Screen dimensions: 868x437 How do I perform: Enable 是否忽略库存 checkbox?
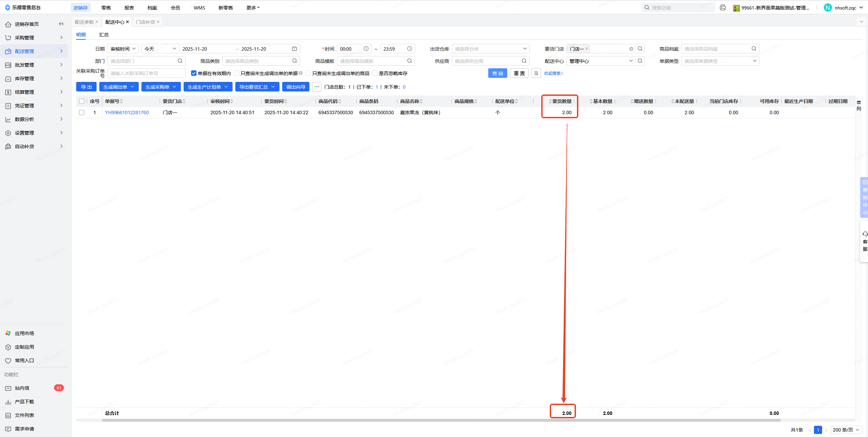click(375, 73)
